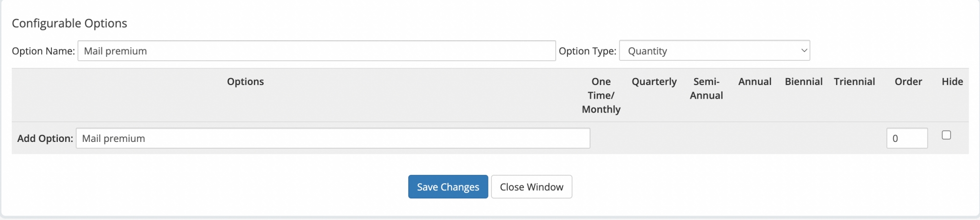
Task: Click the One Time/Monthly column header
Action: coord(601,95)
